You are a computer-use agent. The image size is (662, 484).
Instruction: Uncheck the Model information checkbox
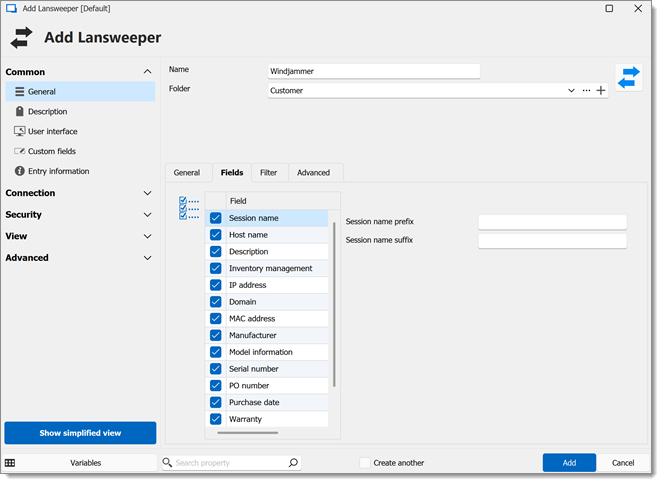coord(216,352)
